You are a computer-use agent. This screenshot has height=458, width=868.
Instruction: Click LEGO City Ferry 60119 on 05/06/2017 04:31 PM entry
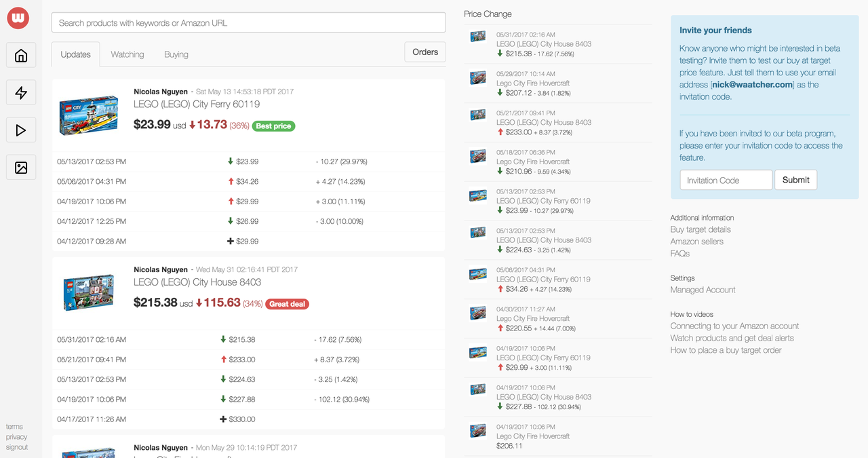coord(543,279)
